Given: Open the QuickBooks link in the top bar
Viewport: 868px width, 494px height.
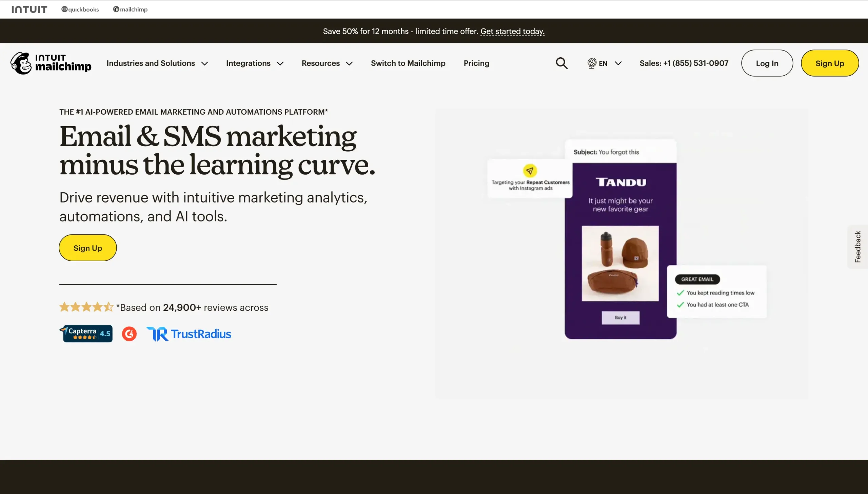Looking at the screenshot, I should [80, 9].
